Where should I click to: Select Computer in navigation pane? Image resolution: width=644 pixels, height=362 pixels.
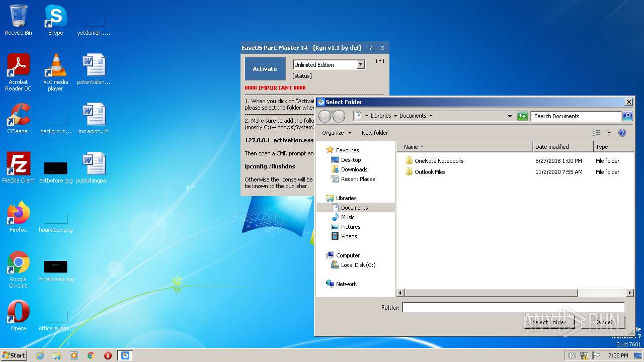click(x=348, y=255)
